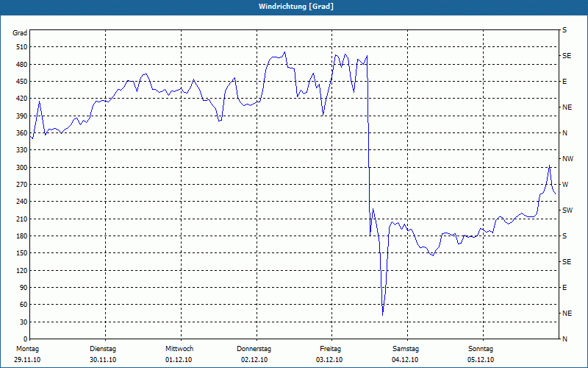
Task: Click the 270 degree axis label
Action: click(x=22, y=185)
